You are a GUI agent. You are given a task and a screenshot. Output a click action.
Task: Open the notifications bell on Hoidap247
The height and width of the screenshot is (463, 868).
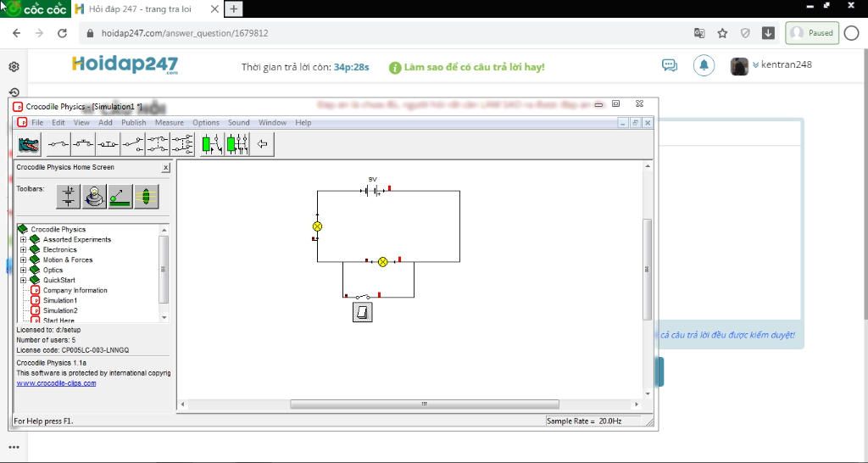704,65
